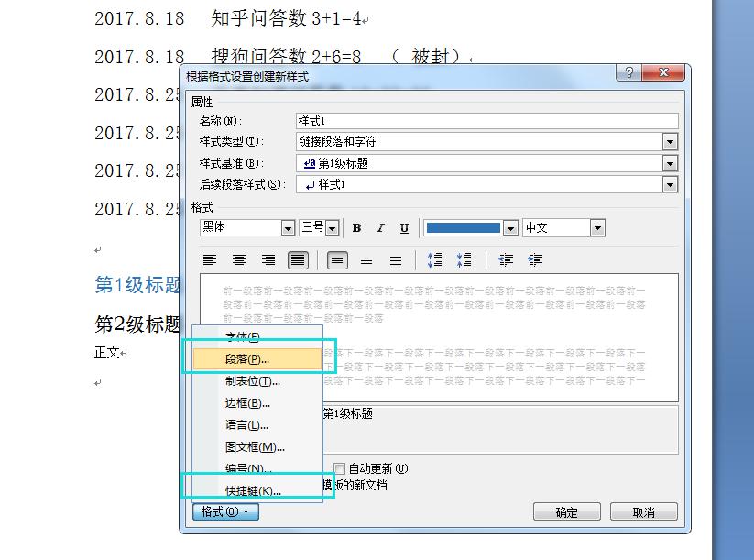Screen dimensions: 754x560
Task: Toggle single line spacing option
Action: [x=337, y=259]
